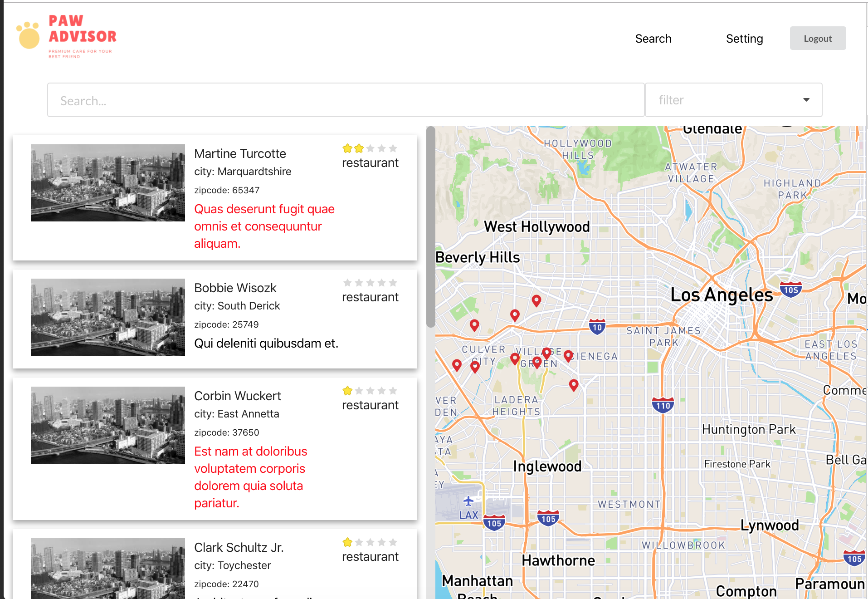The width and height of the screenshot is (868, 599).
Task: Click Bobbie Wisozk's third rating star
Action: (371, 283)
